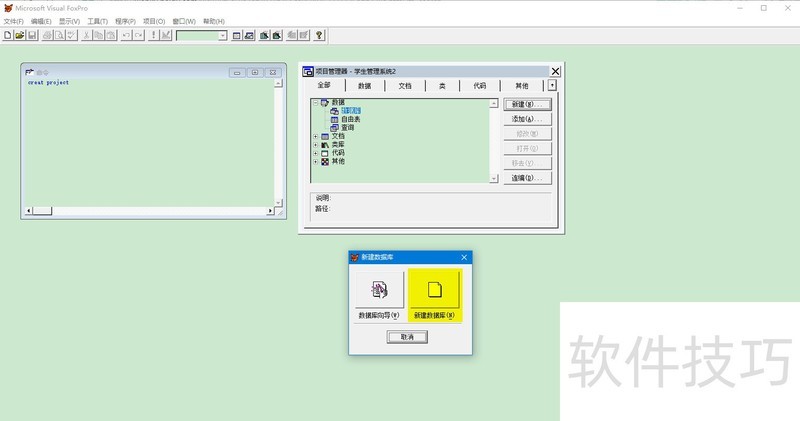Image resolution: width=800 pixels, height=421 pixels.
Task: Click the AutoForm Wizard toolbar icon
Action: click(x=291, y=35)
